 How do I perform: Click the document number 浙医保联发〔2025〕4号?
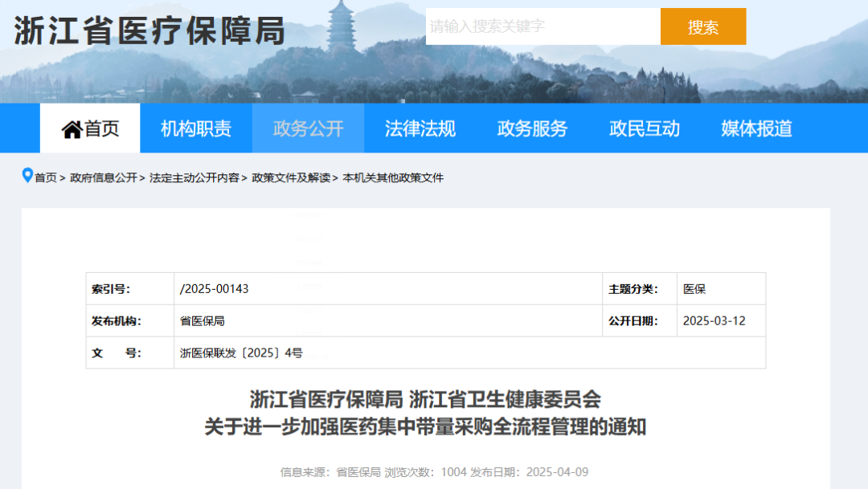point(241,352)
